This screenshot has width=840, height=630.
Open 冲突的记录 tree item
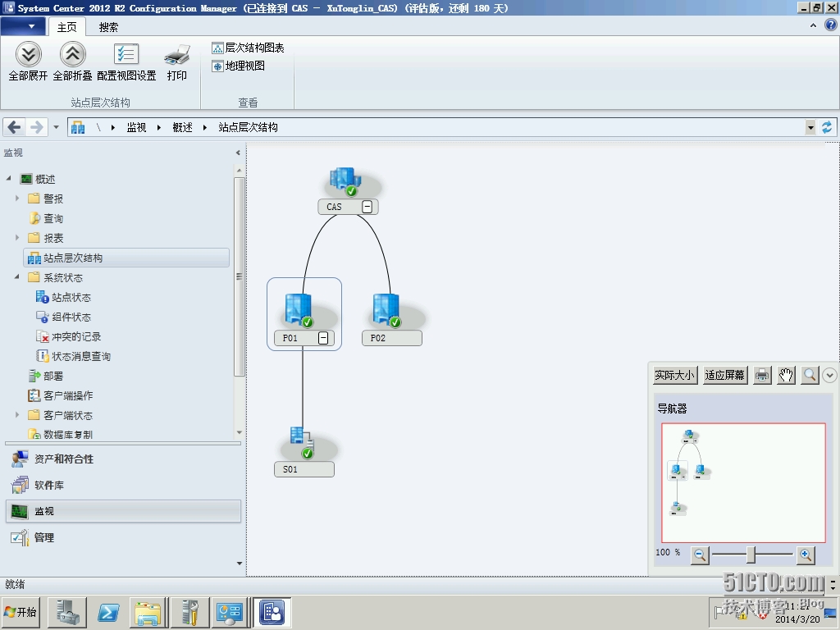point(69,336)
